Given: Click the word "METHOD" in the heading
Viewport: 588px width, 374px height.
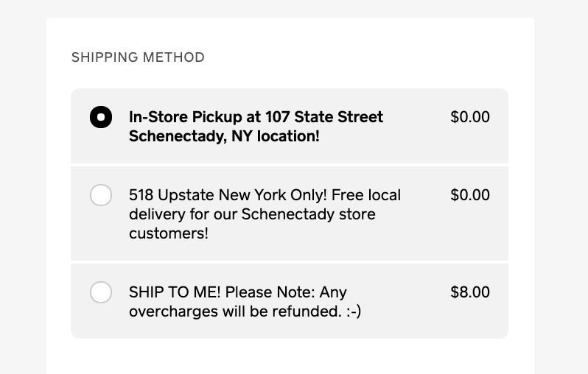Looking at the screenshot, I should coord(175,57).
